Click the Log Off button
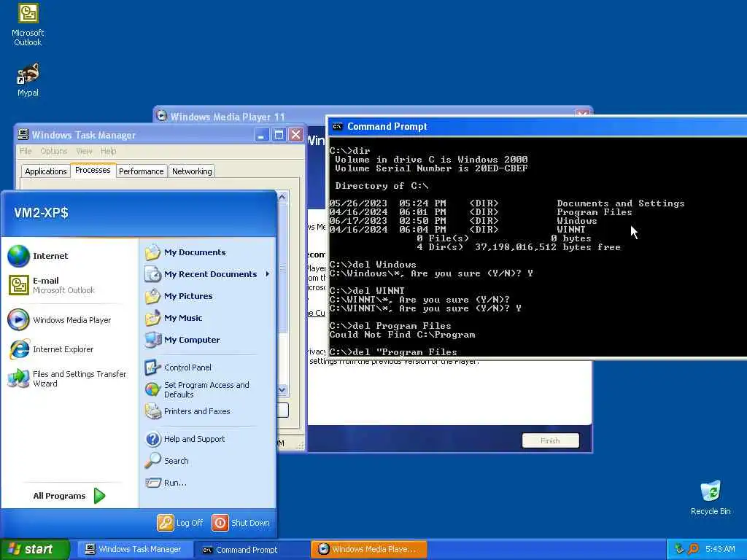Image resolution: width=747 pixels, height=560 pixels. tap(180, 523)
